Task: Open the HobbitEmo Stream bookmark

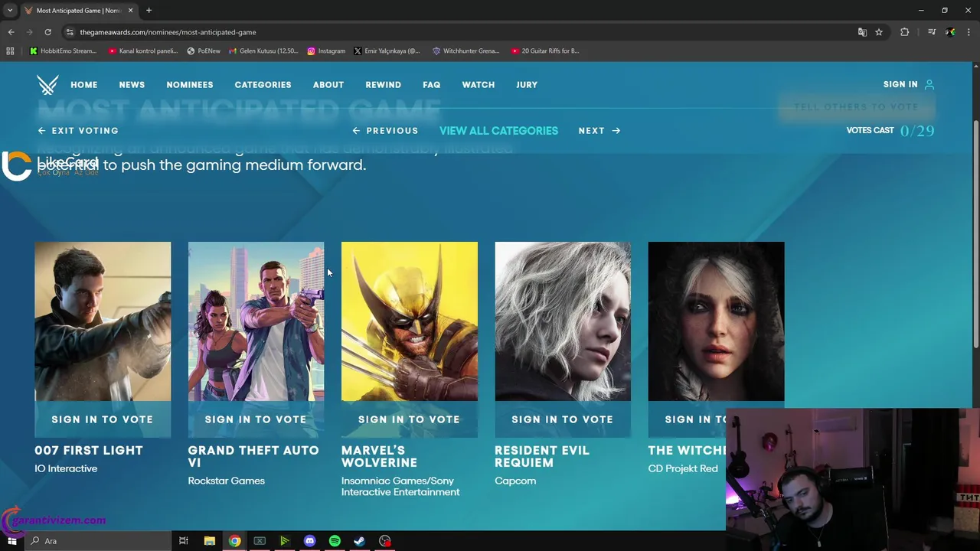Action: (x=63, y=51)
